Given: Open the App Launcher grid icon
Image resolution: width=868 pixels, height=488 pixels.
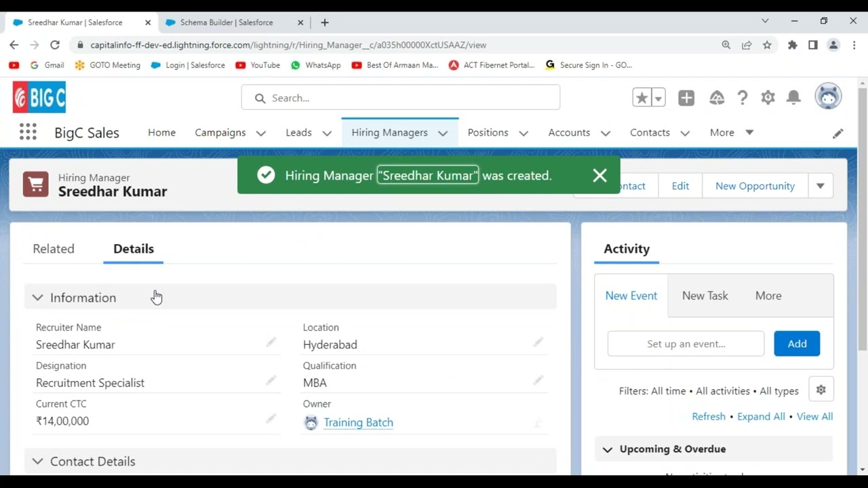Looking at the screenshot, I should [x=28, y=132].
